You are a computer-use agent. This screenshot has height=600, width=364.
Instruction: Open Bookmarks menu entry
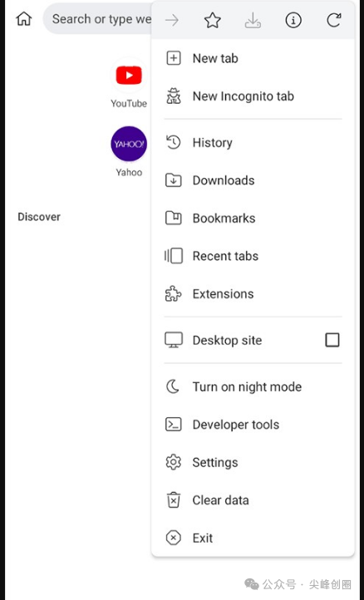pos(253,218)
